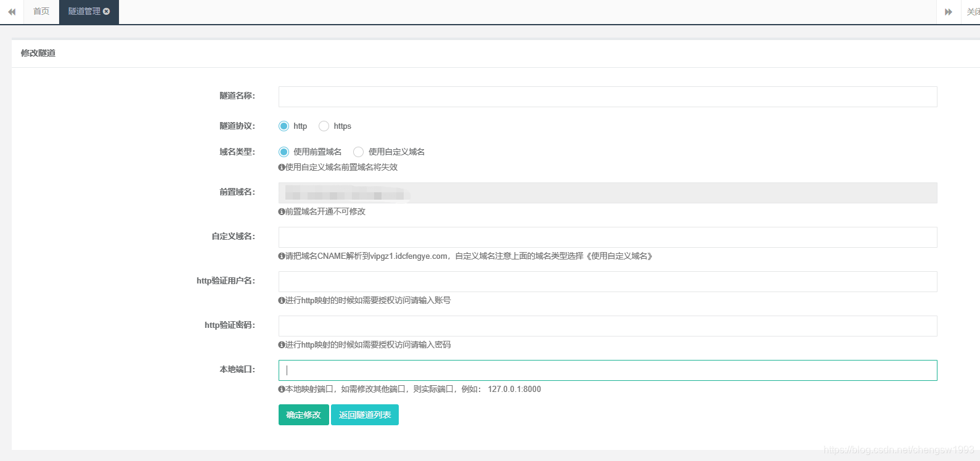980x461 pixels.
Task: Select 使用前置域名 radio option
Action: pos(284,152)
